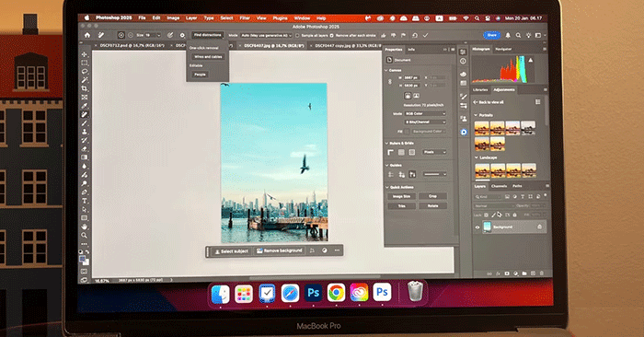Image resolution: width=644 pixels, height=337 pixels.
Task: Select the Crop tool in the toolbar
Action: click(85, 88)
